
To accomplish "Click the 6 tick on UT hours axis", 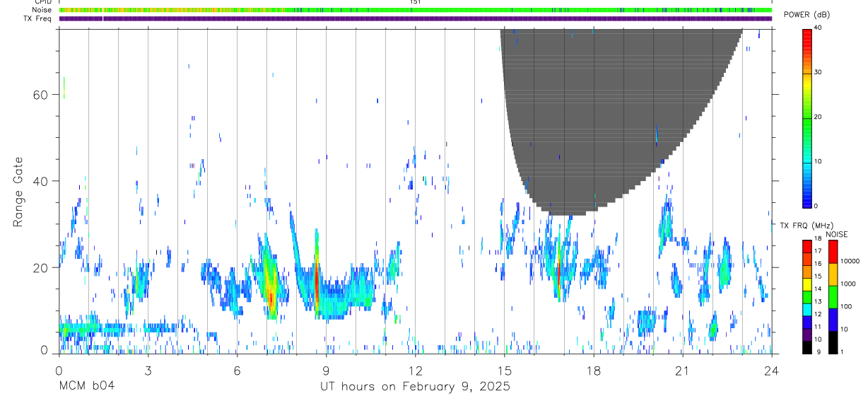I will [237, 370].
